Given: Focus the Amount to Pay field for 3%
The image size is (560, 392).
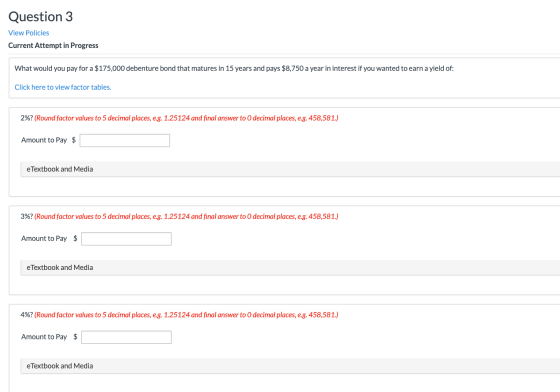Looking at the screenshot, I should click(126, 239).
